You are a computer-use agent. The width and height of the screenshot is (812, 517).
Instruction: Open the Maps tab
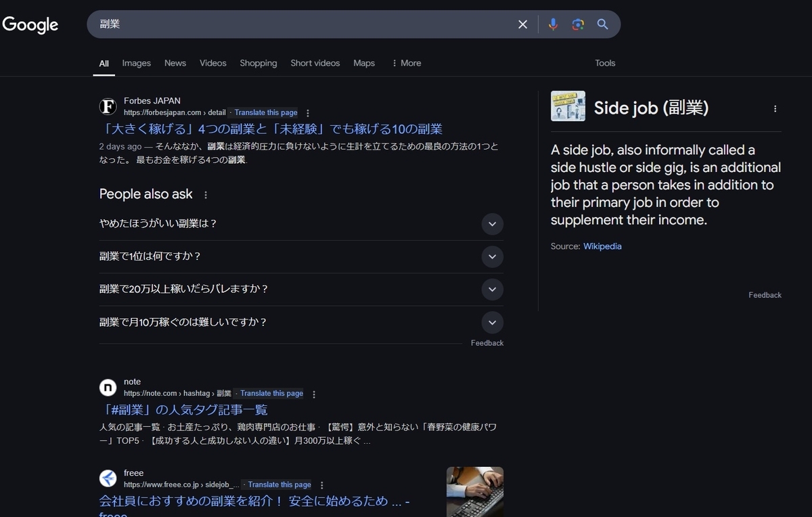point(364,63)
